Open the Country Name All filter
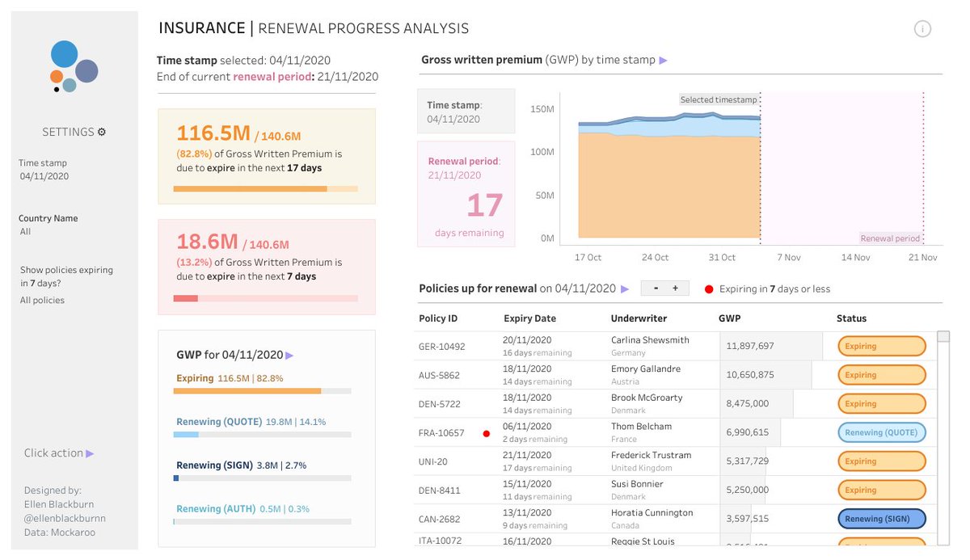This screenshot has height=560, width=970. [48, 225]
